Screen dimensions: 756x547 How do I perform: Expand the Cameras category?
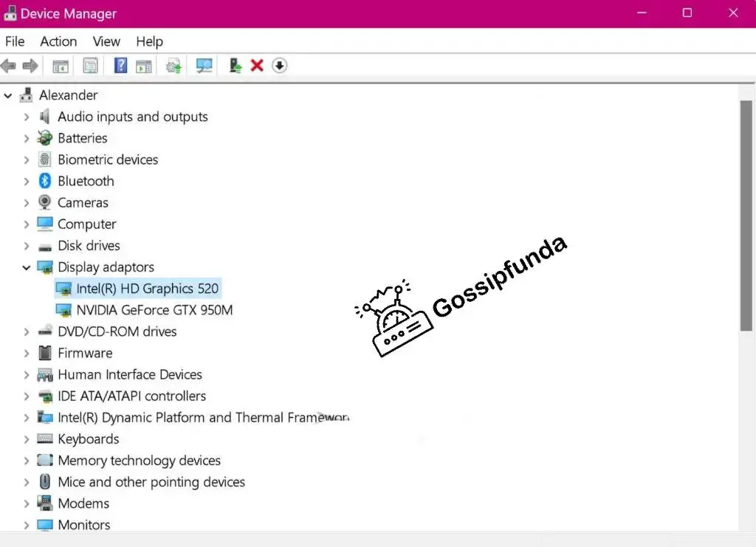(x=27, y=203)
